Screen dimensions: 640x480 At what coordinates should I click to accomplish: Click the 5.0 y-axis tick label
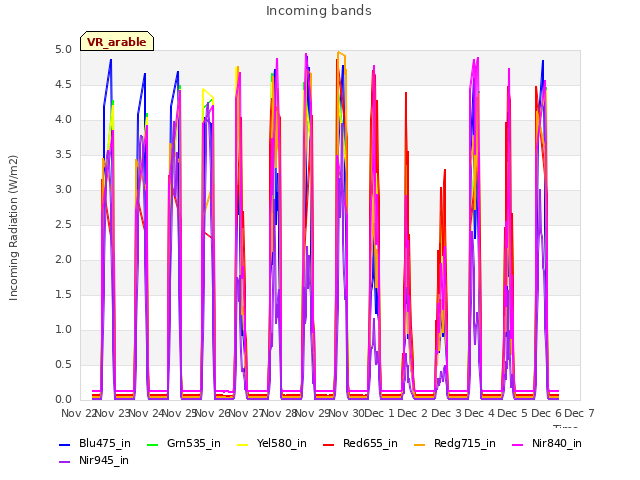pos(63,50)
